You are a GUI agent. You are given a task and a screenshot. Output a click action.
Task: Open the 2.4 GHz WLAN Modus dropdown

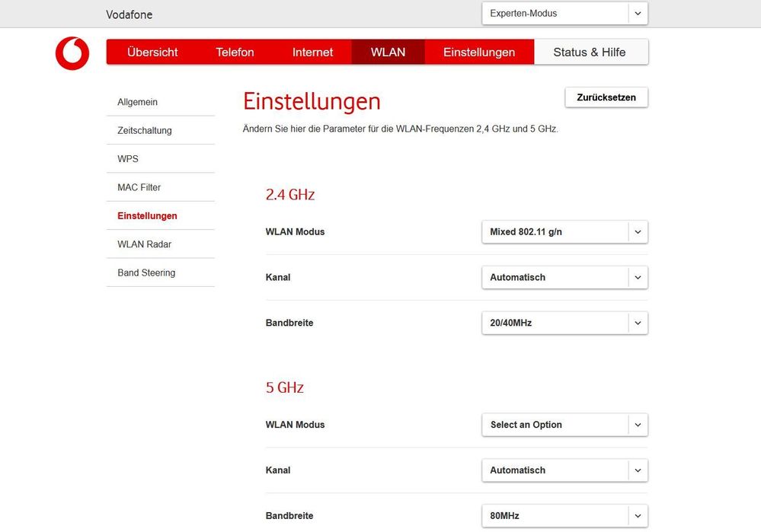pyautogui.click(x=564, y=231)
